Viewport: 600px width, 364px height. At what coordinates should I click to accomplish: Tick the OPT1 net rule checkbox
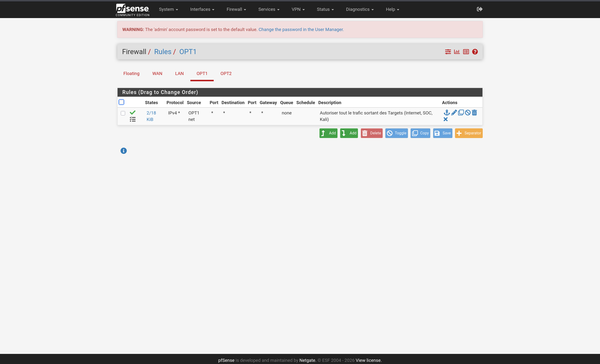[123, 113]
